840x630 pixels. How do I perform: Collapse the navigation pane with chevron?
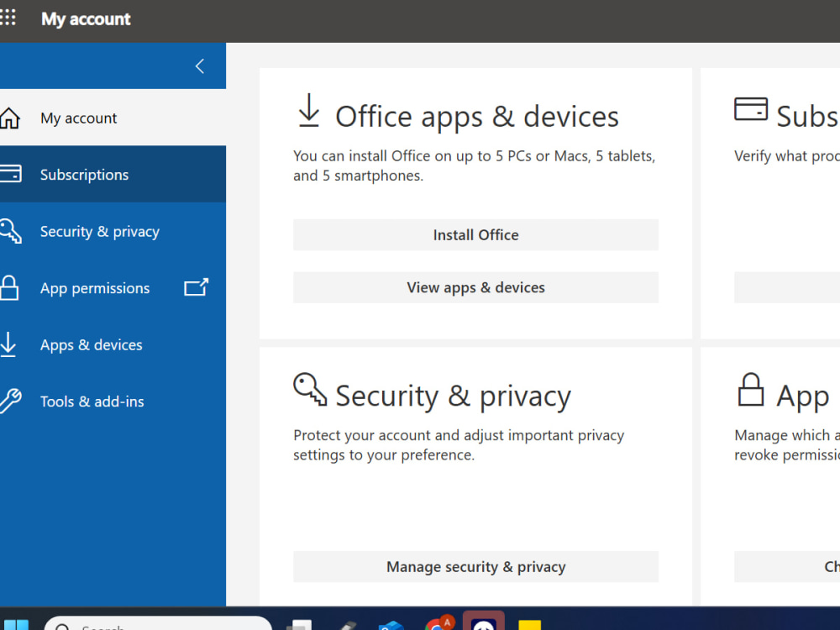[x=200, y=66]
